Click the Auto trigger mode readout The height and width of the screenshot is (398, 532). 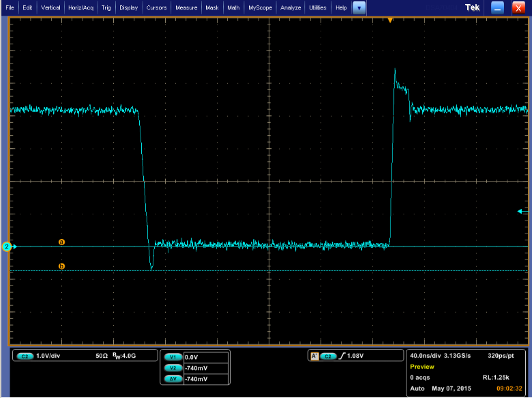tap(417, 388)
